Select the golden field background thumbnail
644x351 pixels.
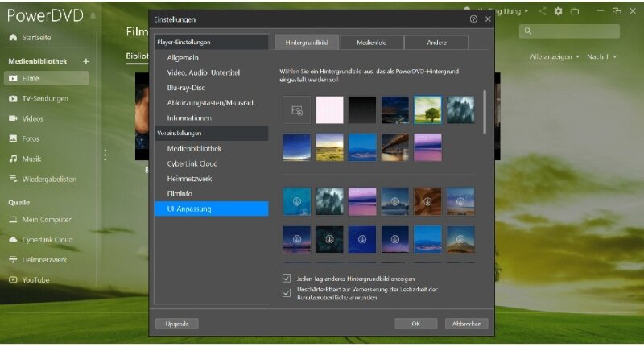pos(329,147)
